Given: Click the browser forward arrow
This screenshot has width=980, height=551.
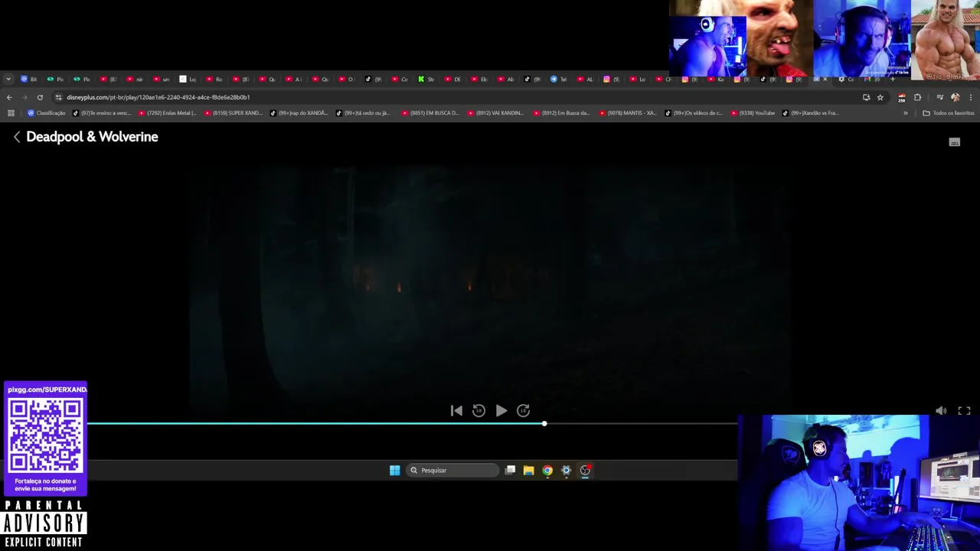Looking at the screenshot, I should [24, 97].
